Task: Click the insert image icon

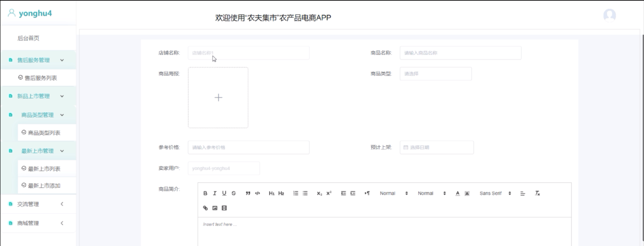Action: 215,208
